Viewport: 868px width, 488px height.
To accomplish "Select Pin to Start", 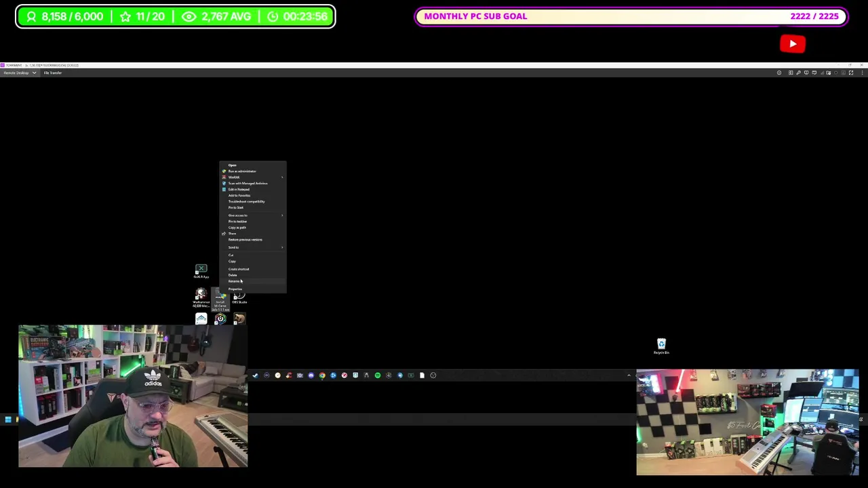I will [252, 208].
